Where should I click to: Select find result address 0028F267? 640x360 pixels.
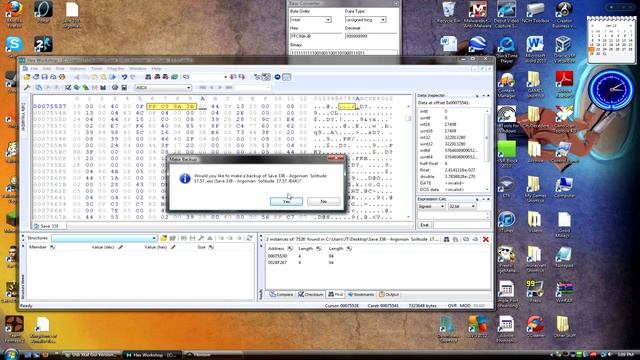[x=278, y=262]
